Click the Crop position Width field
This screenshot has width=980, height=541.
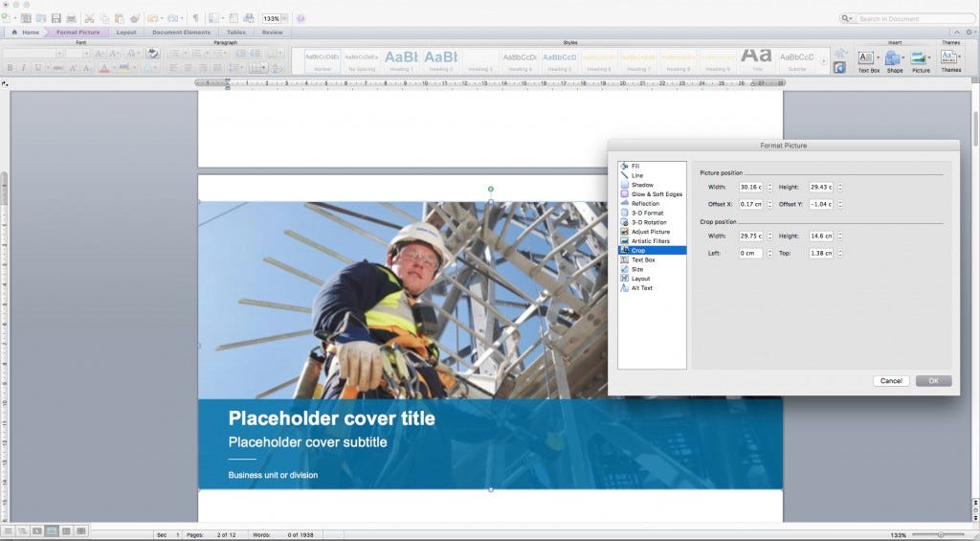coord(750,236)
